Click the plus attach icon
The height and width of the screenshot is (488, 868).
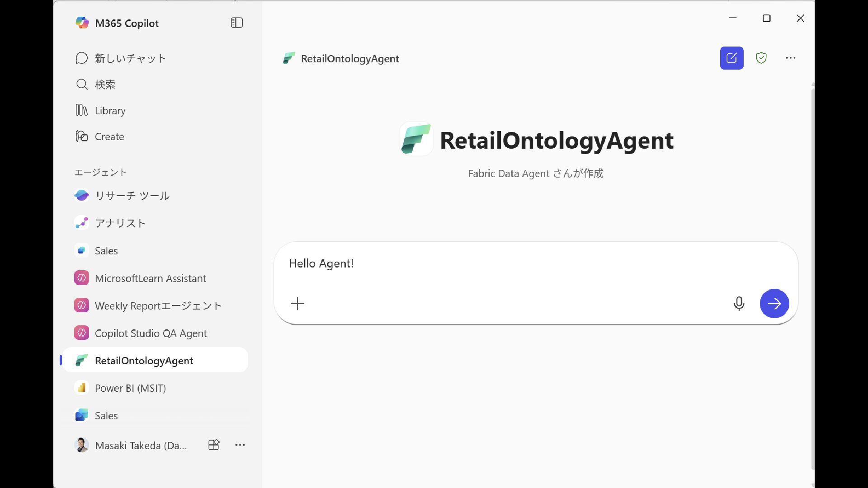(297, 304)
